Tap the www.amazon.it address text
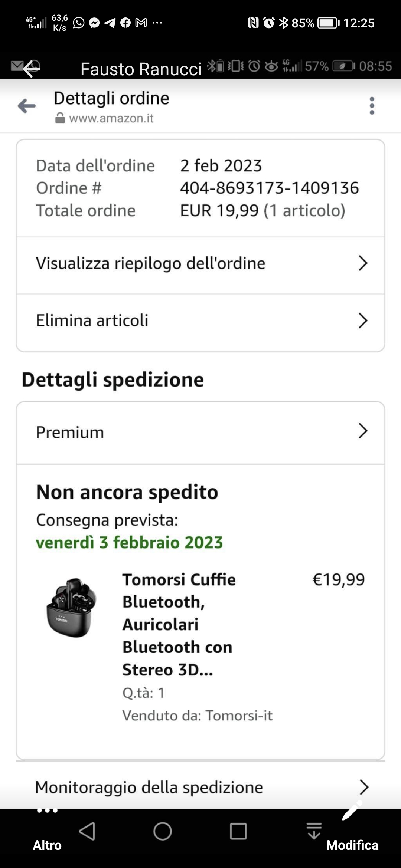 [x=111, y=118]
